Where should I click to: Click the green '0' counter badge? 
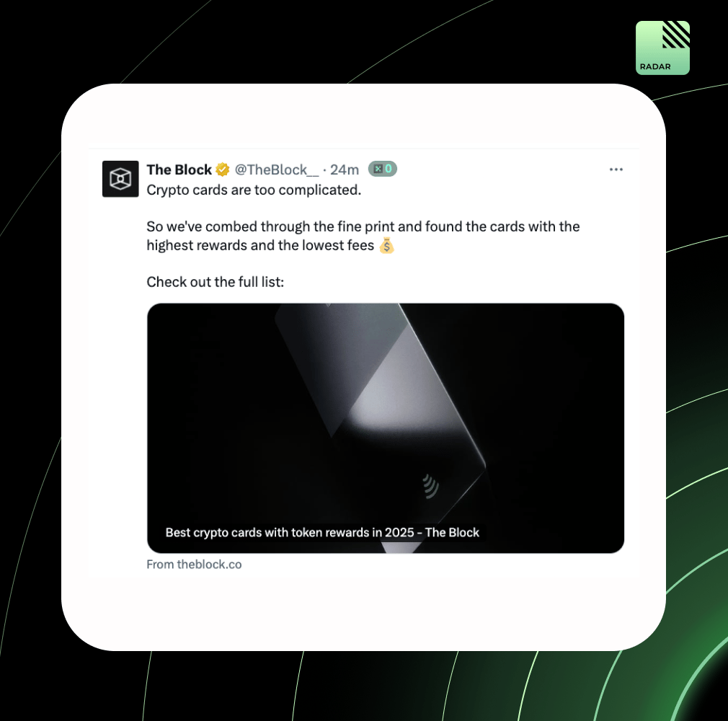click(383, 169)
